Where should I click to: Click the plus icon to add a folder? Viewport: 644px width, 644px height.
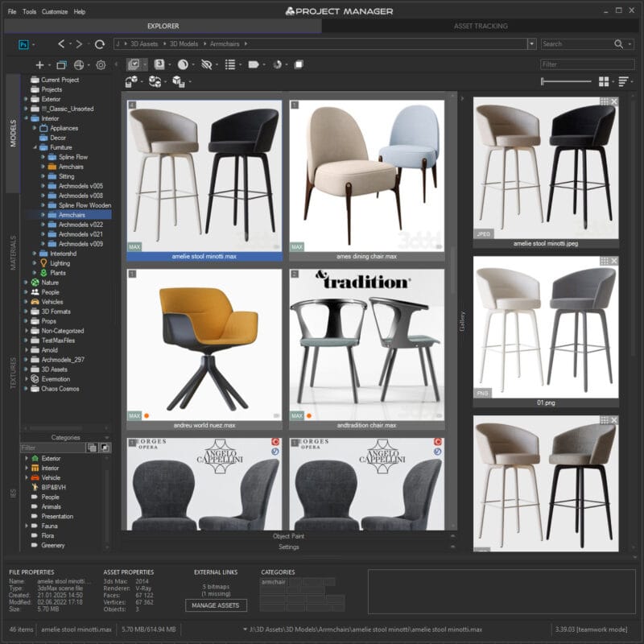click(39, 65)
